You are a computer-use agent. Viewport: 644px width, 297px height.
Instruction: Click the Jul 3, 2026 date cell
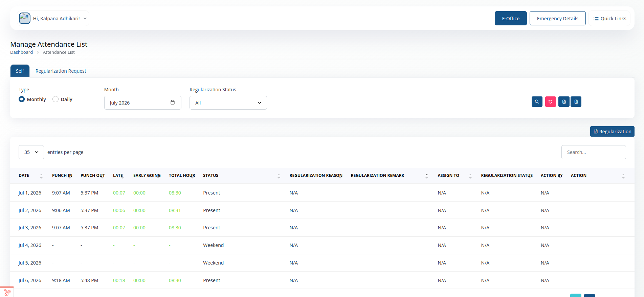pos(30,228)
